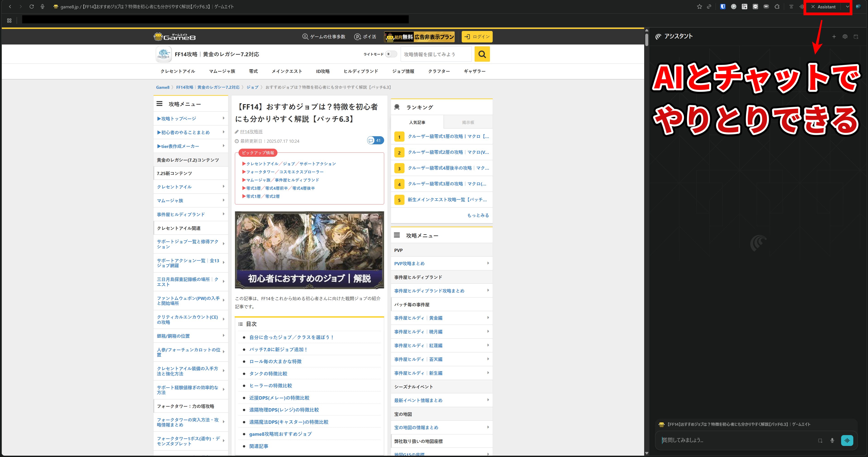Click the yellow magnifier search button
This screenshot has height=457, width=868.
[482, 54]
